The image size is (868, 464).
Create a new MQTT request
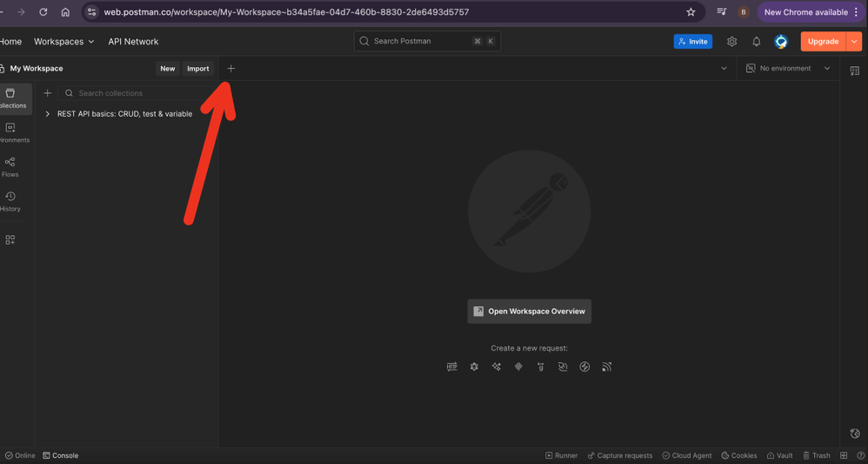point(607,366)
